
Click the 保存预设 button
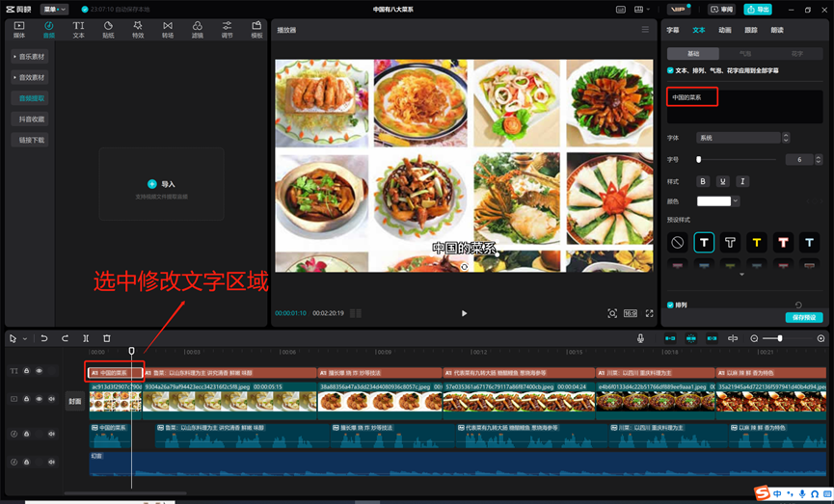pos(804,317)
